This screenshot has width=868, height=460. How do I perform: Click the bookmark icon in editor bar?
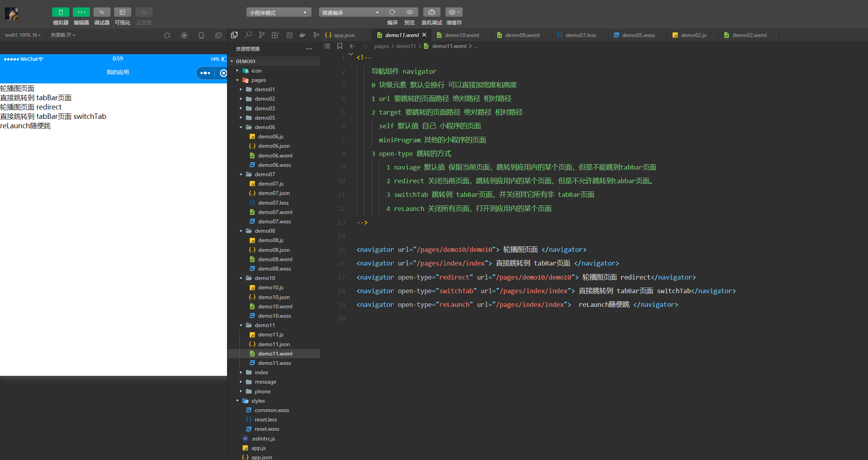pyautogui.click(x=340, y=46)
